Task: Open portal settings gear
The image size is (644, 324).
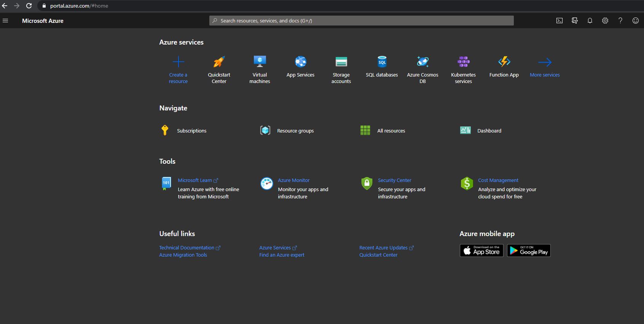Action: [605, 21]
